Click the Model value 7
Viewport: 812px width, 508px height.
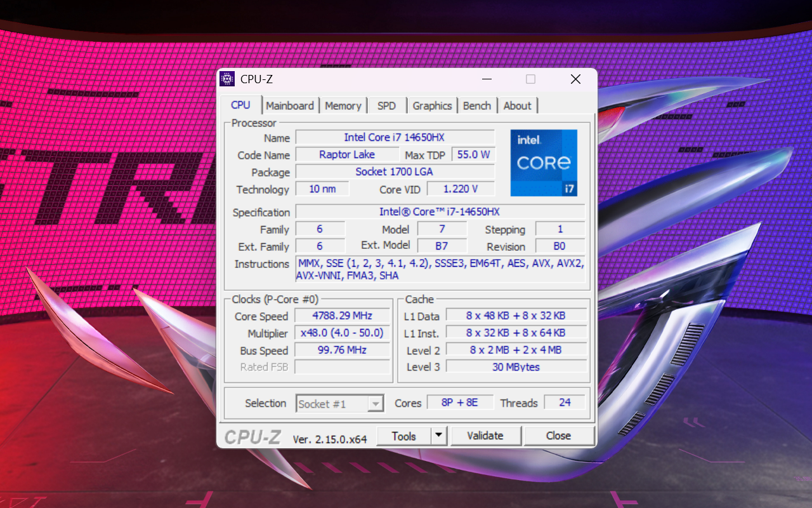click(442, 229)
